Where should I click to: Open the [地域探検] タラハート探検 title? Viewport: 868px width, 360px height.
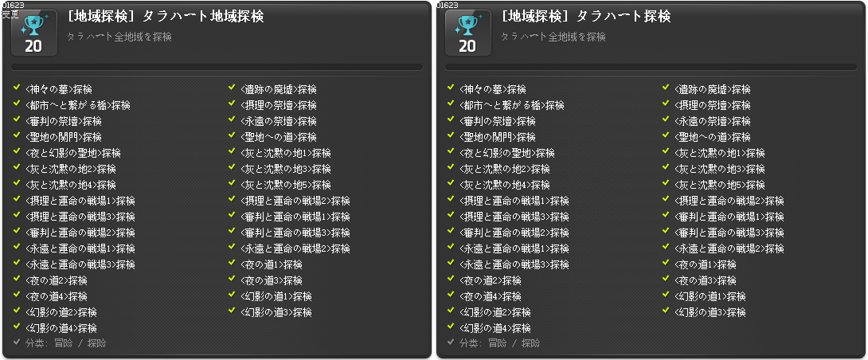(585, 17)
